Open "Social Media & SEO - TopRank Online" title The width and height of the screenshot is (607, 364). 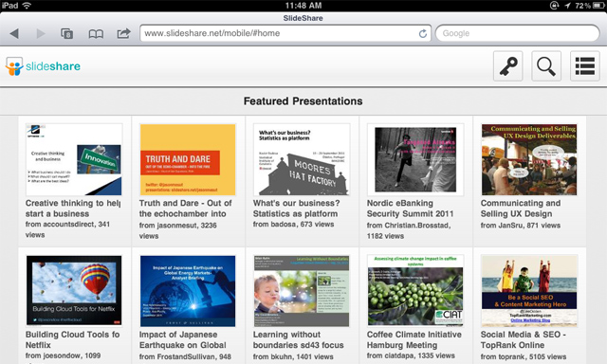(524, 339)
